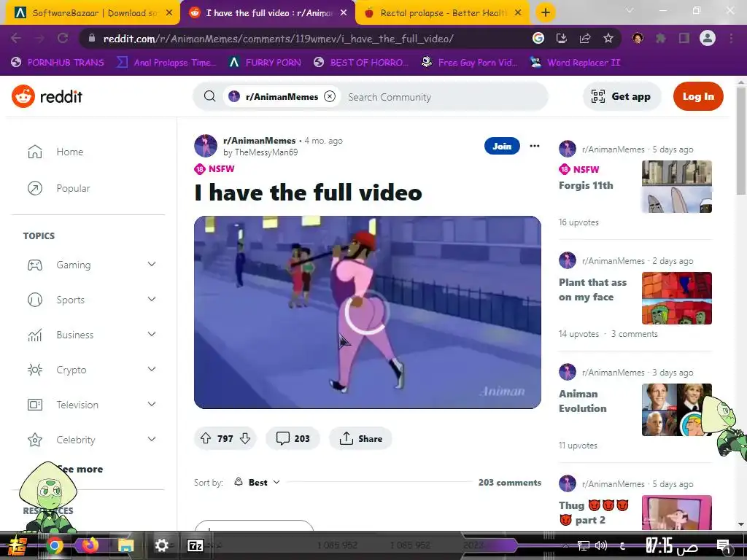Click the post video player

click(x=368, y=312)
